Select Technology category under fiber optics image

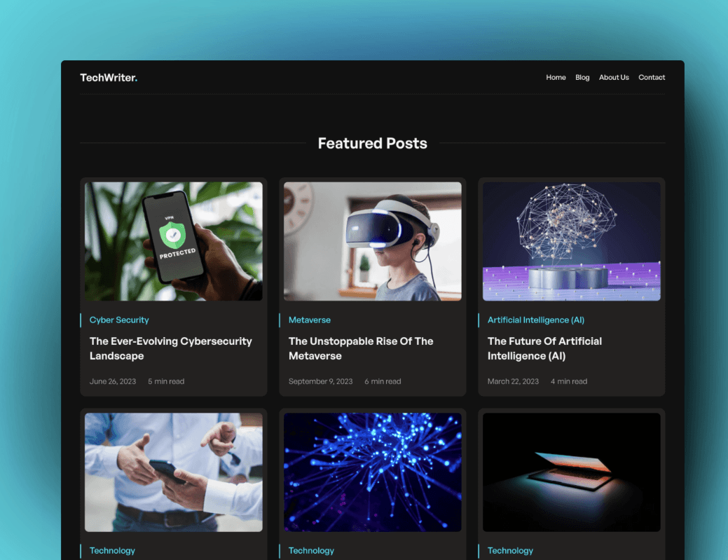[x=311, y=551]
